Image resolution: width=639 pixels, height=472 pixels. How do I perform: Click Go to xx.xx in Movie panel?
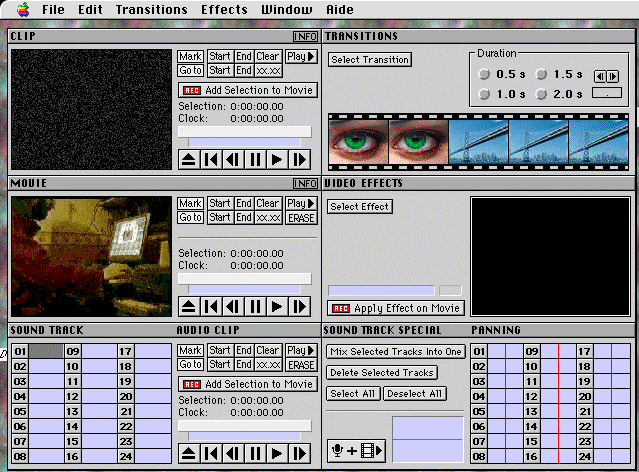click(x=268, y=218)
